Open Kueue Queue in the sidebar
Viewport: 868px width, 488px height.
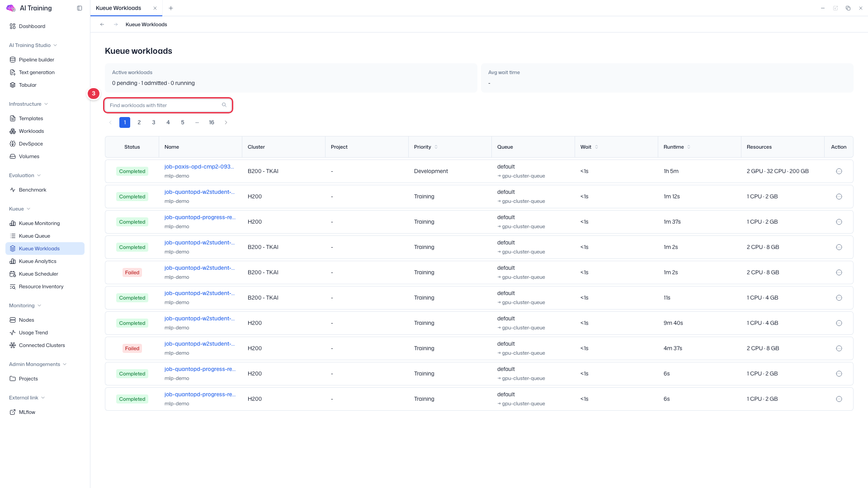(x=45, y=236)
